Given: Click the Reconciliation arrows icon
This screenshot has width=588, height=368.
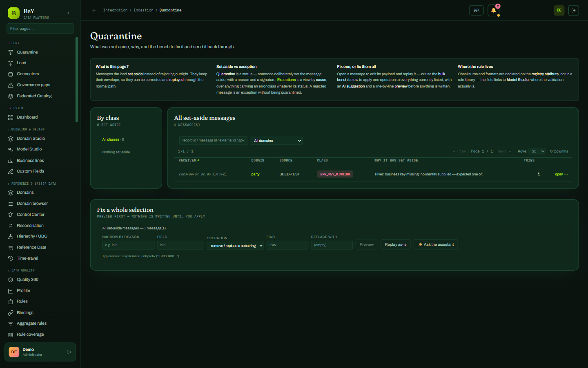Looking at the screenshot, I should 11,226.
